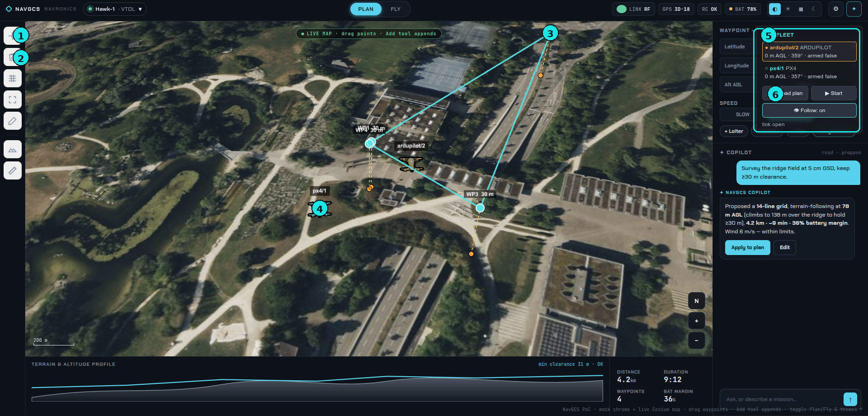Select the SLOW speed option

point(742,114)
